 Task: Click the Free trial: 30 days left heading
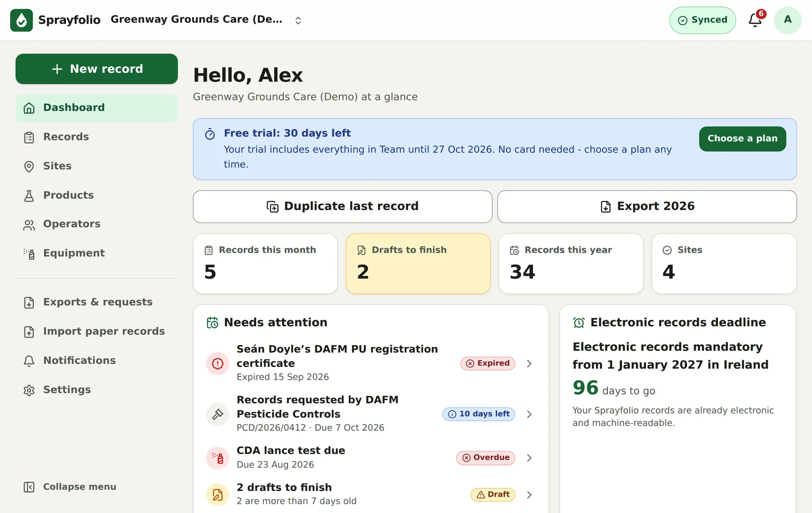[287, 133]
